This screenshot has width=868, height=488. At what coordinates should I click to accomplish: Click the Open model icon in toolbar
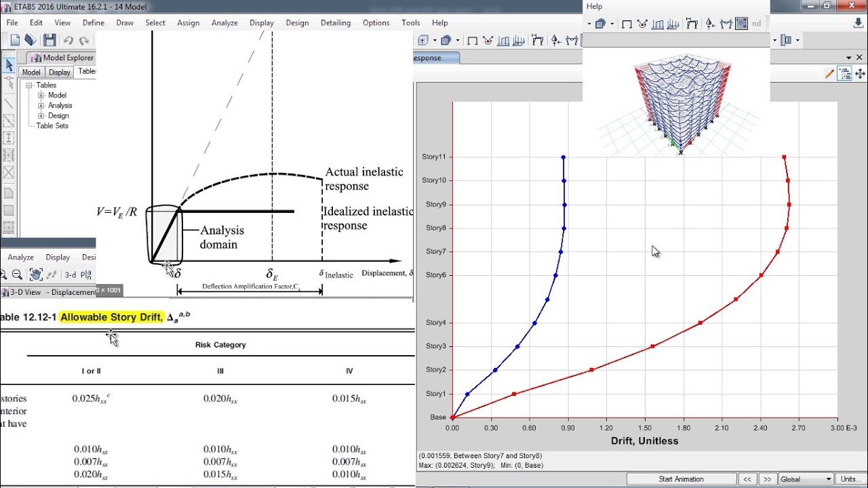(31, 41)
